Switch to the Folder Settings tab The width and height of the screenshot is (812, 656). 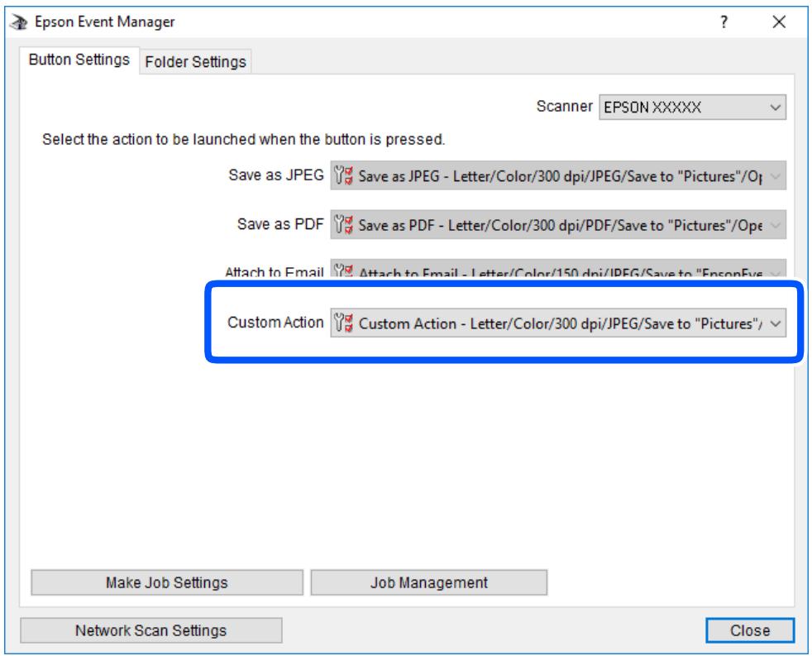click(195, 62)
